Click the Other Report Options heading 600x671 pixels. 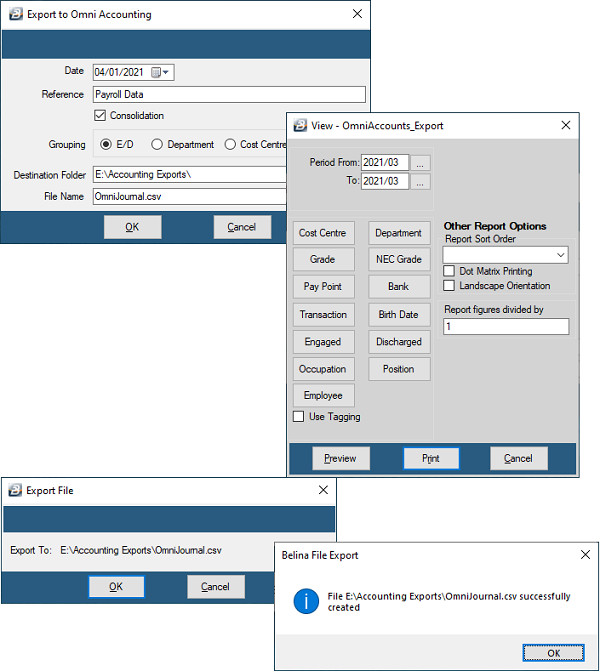[495, 226]
